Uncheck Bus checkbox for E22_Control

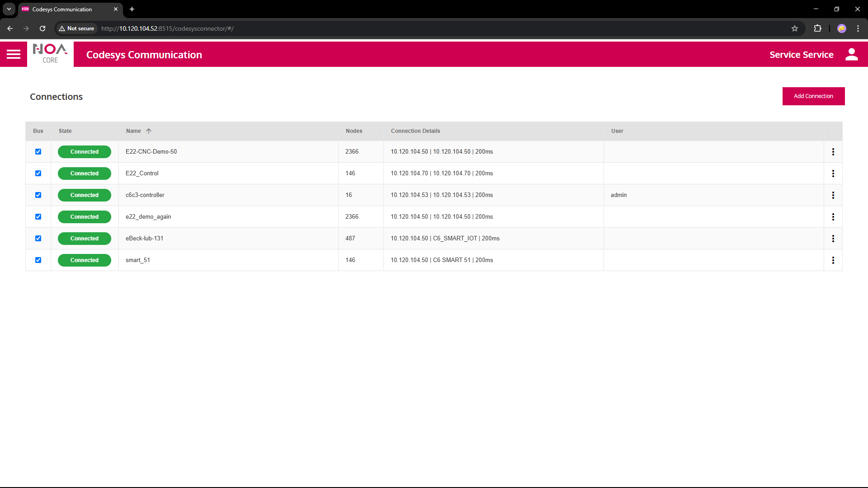tap(38, 174)
